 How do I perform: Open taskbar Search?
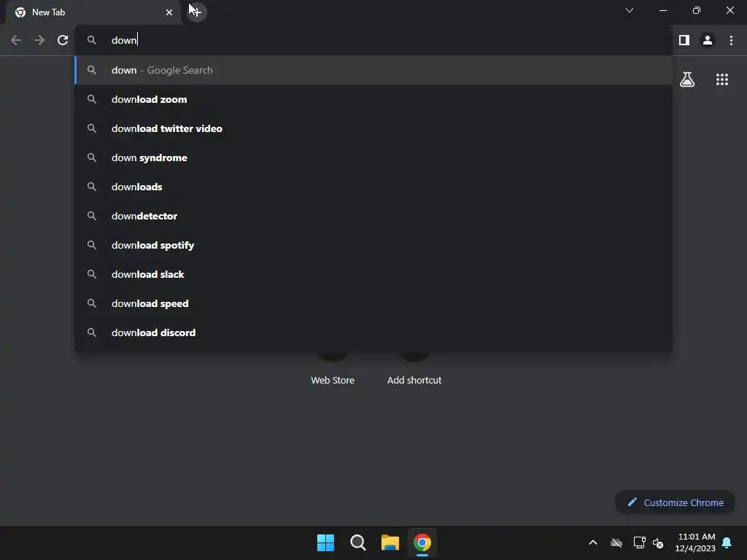(x=357, y=542)
